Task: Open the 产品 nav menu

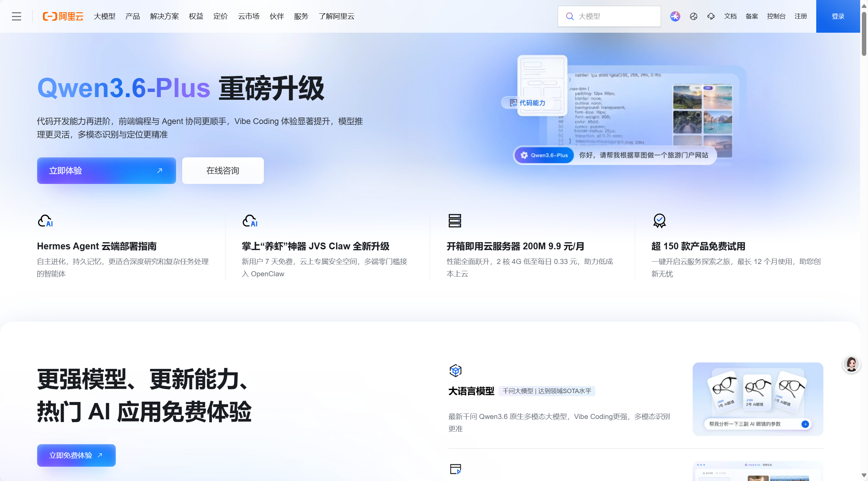Action: click(132, 16)
